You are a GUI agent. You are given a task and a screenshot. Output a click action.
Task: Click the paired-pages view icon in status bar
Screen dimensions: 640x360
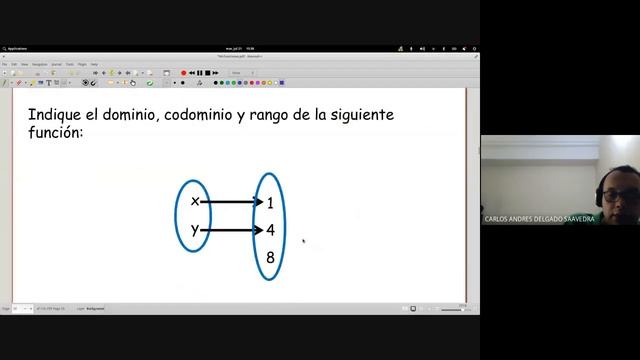tap(405, 309)
